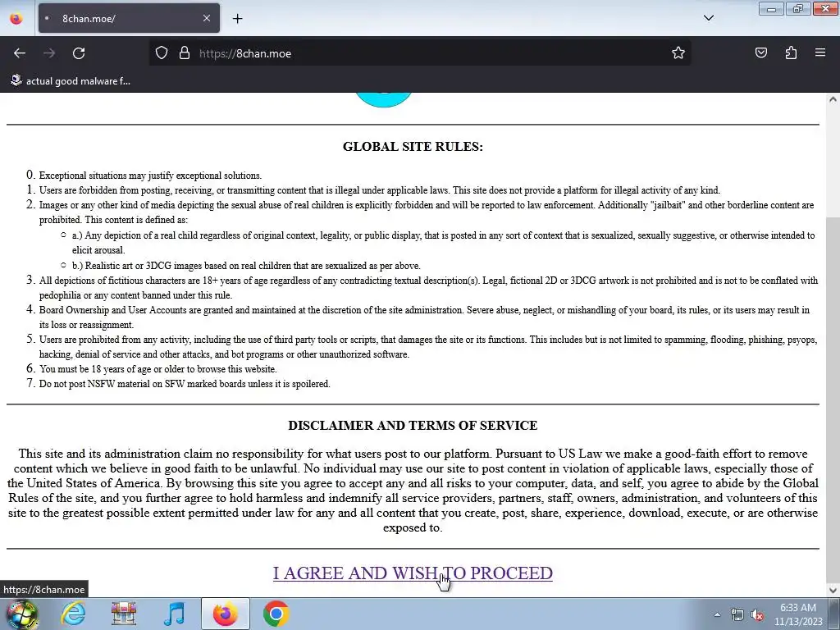Open the Extensions puzzle icon
The image size is (840, 630).
(791, 53)
